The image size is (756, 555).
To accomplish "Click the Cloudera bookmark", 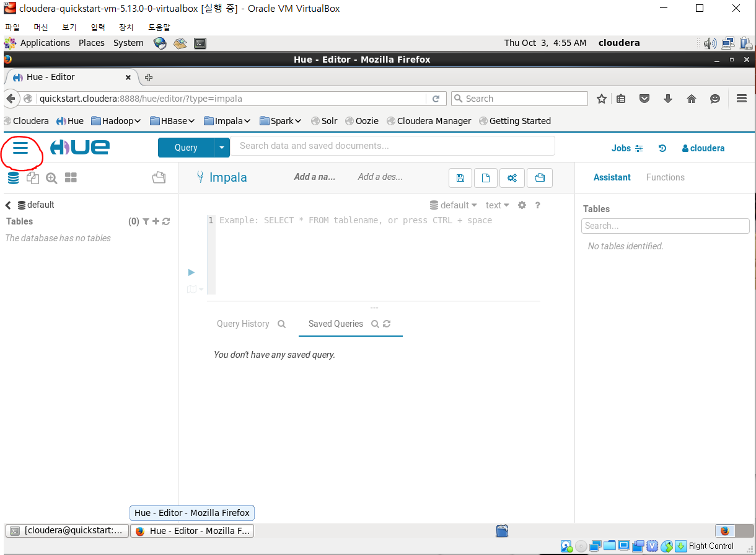I will click(x=26, y=121).
